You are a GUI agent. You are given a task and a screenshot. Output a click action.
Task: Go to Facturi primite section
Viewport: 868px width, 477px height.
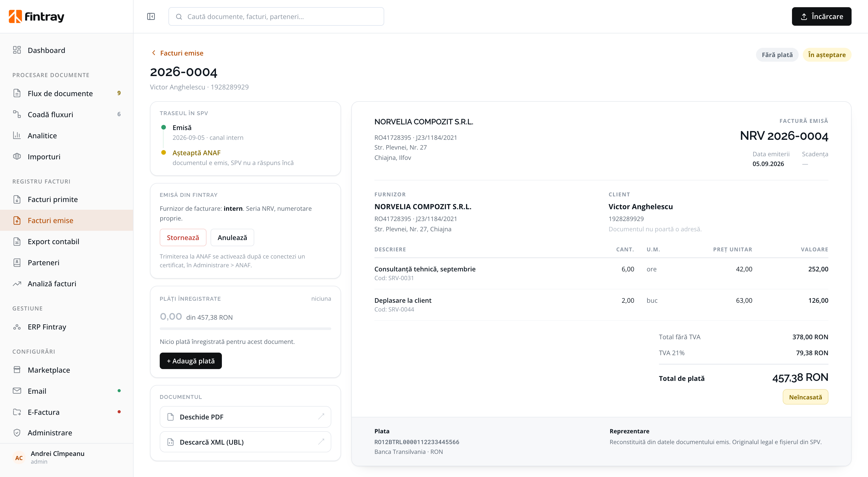pos(67,199)
